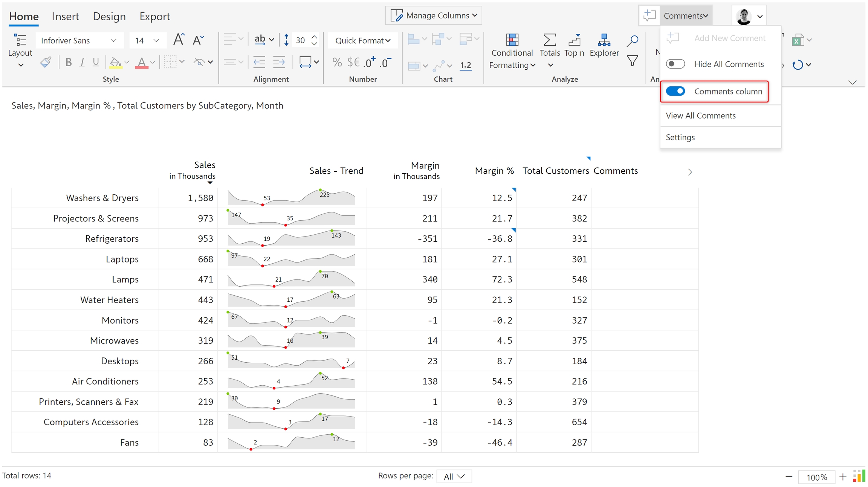
Task: Open the Explorer hierarchy tool
Action: 604,40
